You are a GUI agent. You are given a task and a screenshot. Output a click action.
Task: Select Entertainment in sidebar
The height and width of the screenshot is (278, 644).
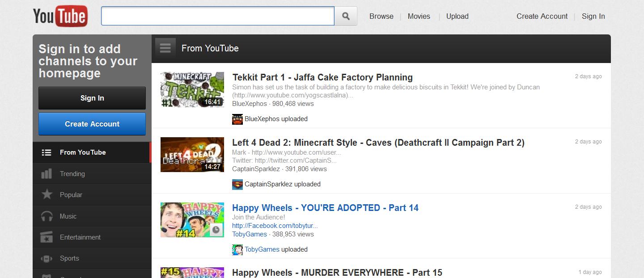click(92, 237)
